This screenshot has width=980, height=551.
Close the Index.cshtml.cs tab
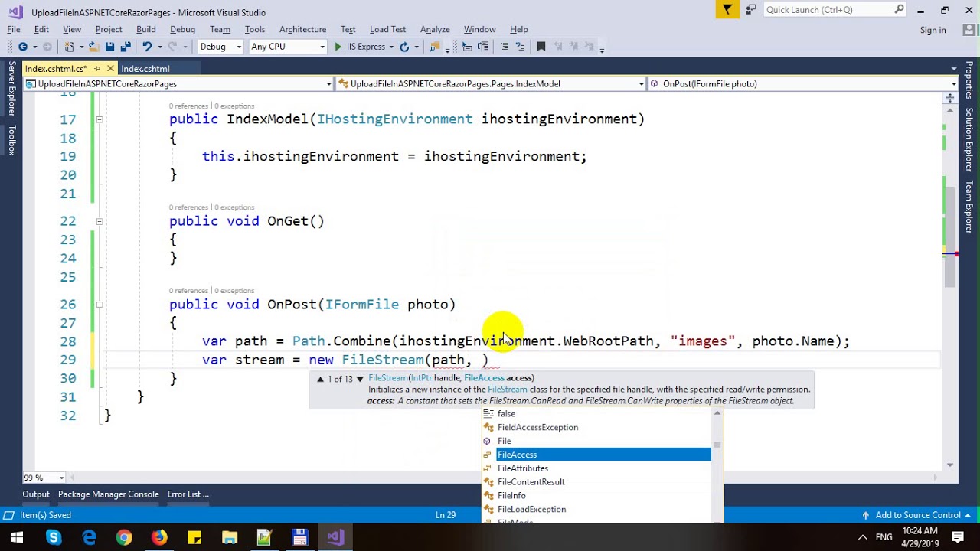(x=110, y=69)
